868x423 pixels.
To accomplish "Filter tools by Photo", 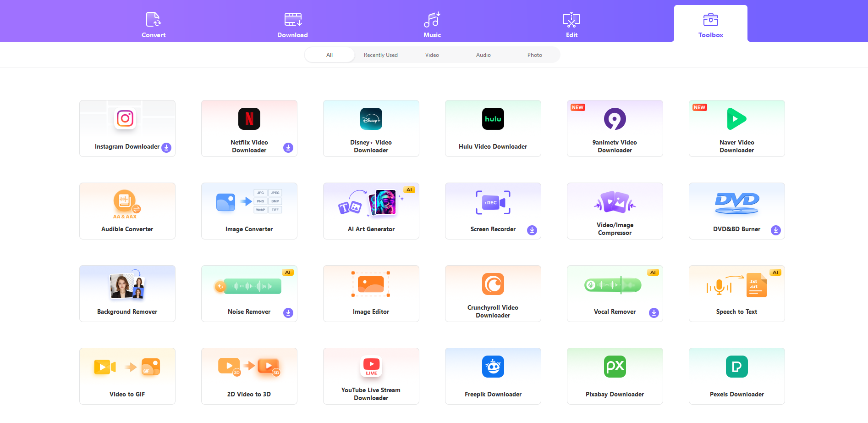I will tap(535, 55).
